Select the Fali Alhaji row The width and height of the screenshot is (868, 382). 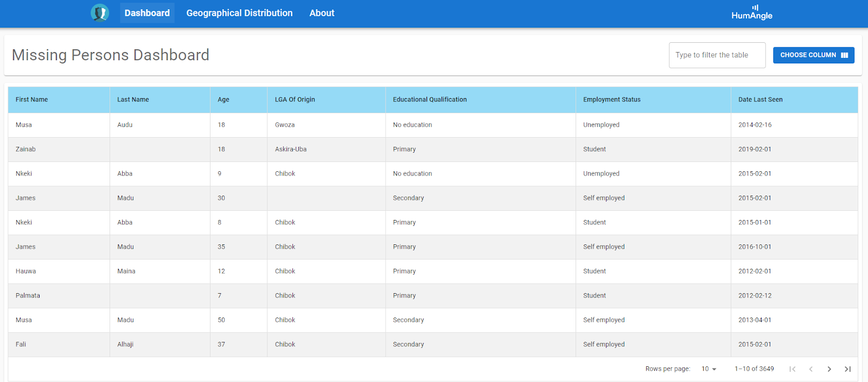coord(433,345)
